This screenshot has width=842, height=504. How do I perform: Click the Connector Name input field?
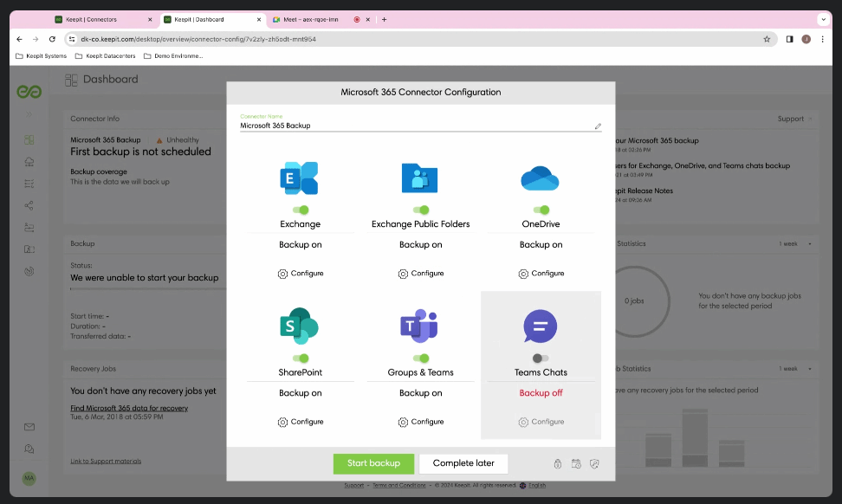[x=416, y=126]
